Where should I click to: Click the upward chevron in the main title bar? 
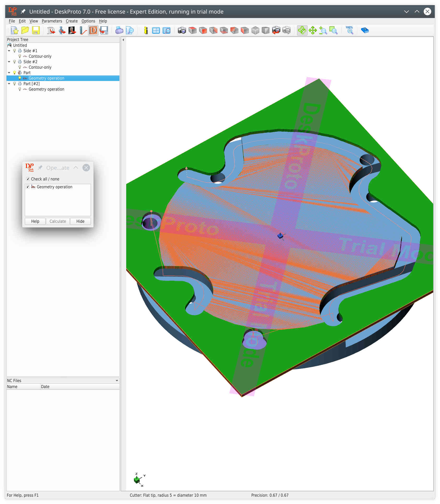pyautogui.click(x=417, y=12)
